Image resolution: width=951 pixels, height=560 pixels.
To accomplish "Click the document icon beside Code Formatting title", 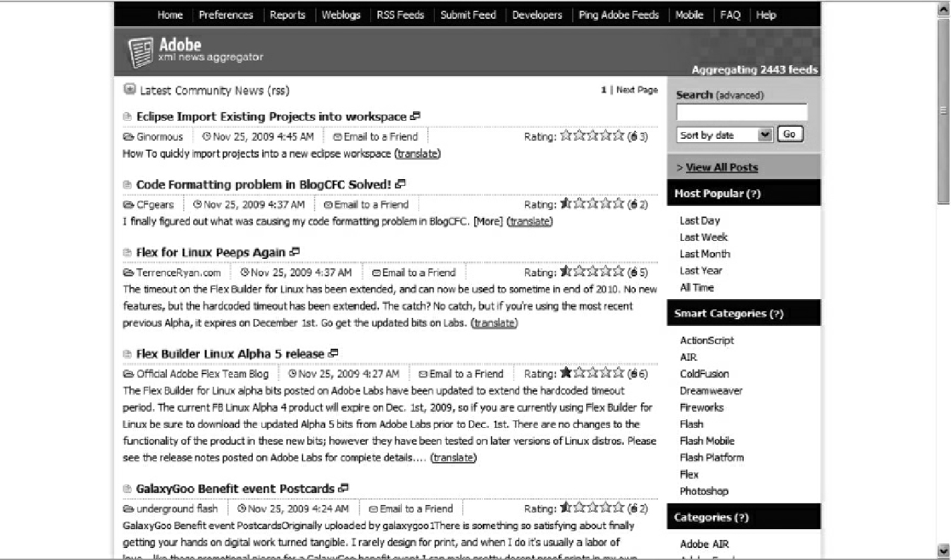I will pos(127,185).
